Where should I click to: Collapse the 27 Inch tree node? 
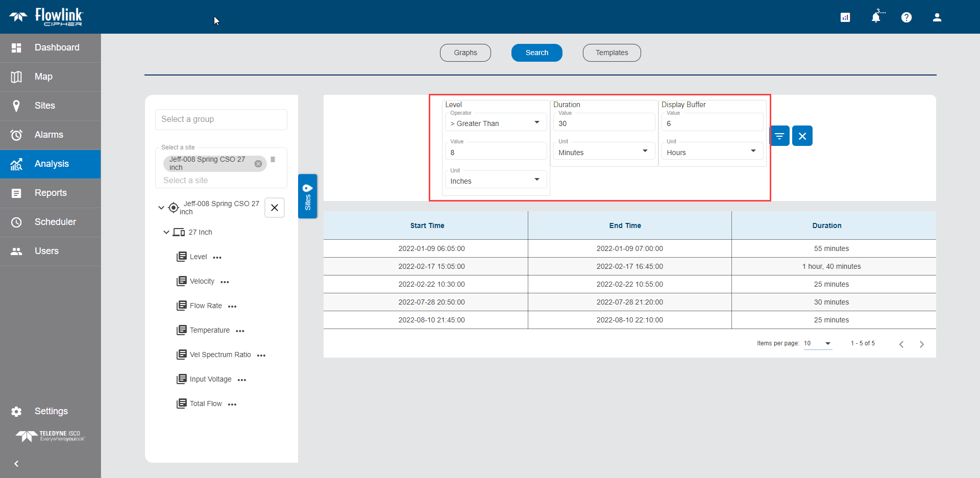tap(166, 232)
